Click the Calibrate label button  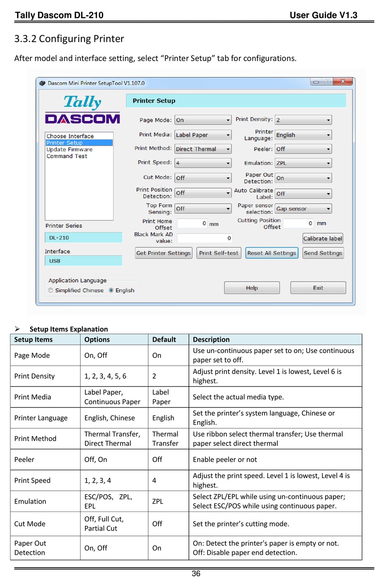tap(323, 239)
